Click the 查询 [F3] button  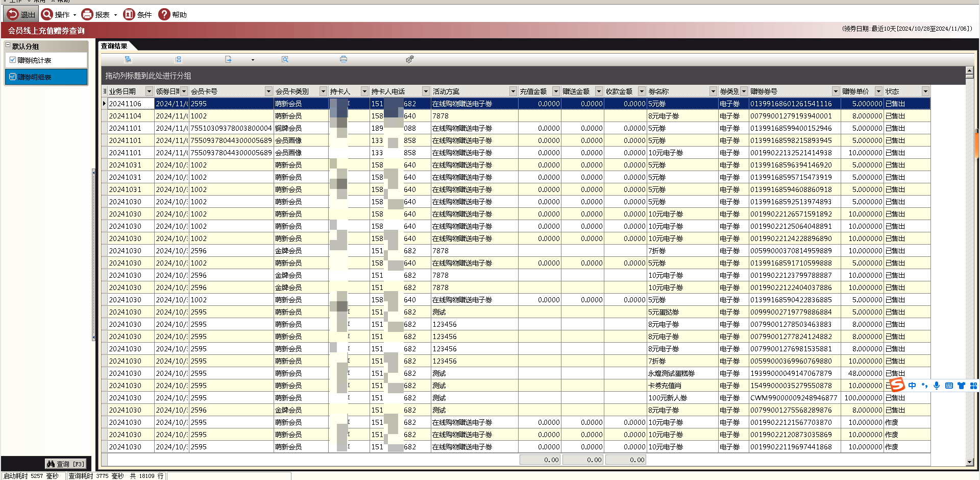point(65,464)
